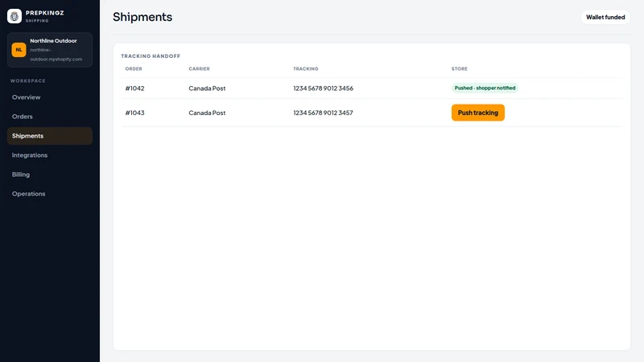Go to the Orders page
The height and width of the screenshot is (362, 644).
pos(50,117)
